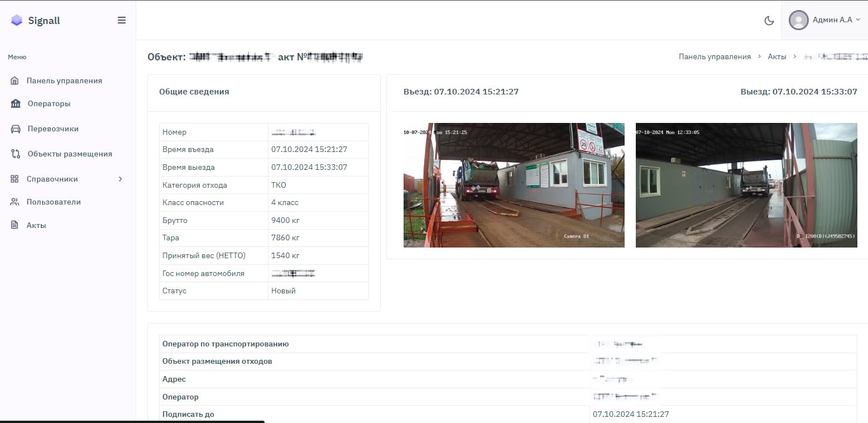Screen dimensions: 868x423
Task: Select the Новый status value
Action: pos(284,291)
